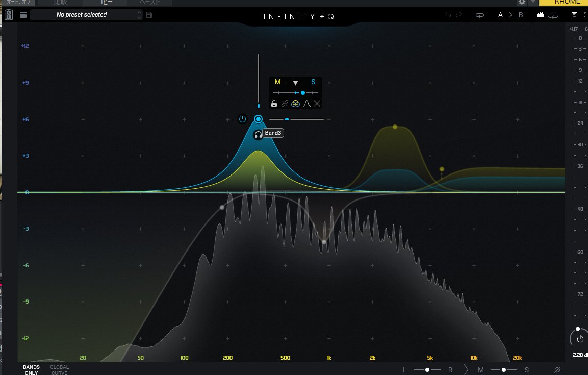This screenshot has height=375, width=588.
Task: Toggle the Band3 lock icon
Action: point(274,104)
